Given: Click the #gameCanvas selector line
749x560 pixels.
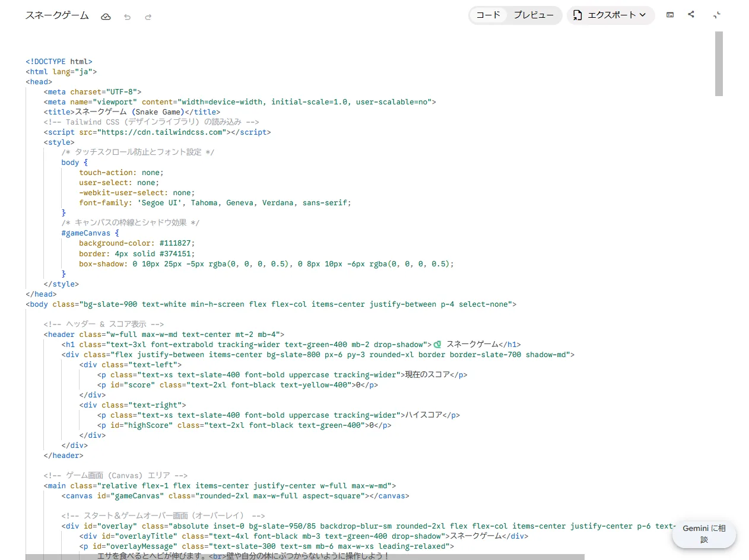Looking at the screenshot, I should coord(90,233).
